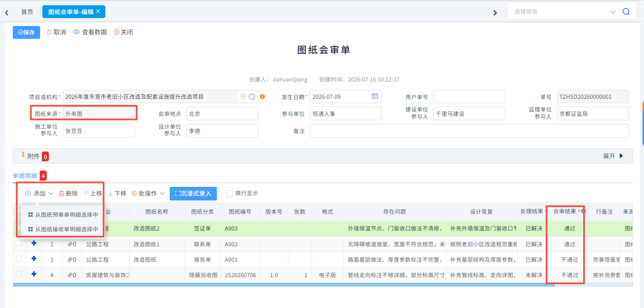Click the 备注 remarks input field
This screenshot has height=308, width=644.
(469, 130)
